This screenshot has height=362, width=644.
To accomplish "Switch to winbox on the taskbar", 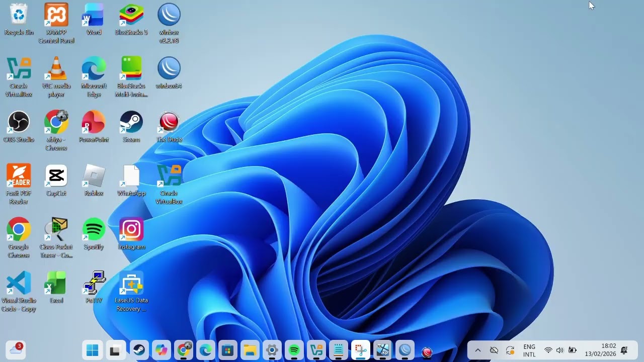I will coord(405,350).
